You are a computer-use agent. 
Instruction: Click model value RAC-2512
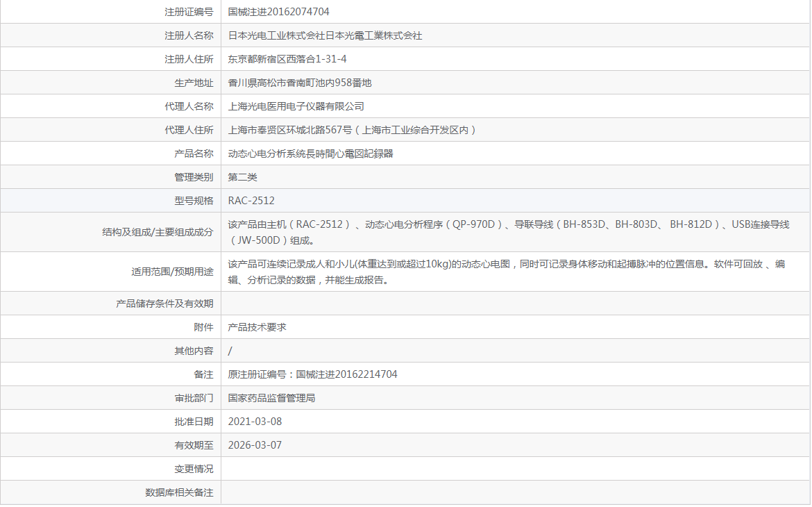pyautogui.click(x=251, y=201)
